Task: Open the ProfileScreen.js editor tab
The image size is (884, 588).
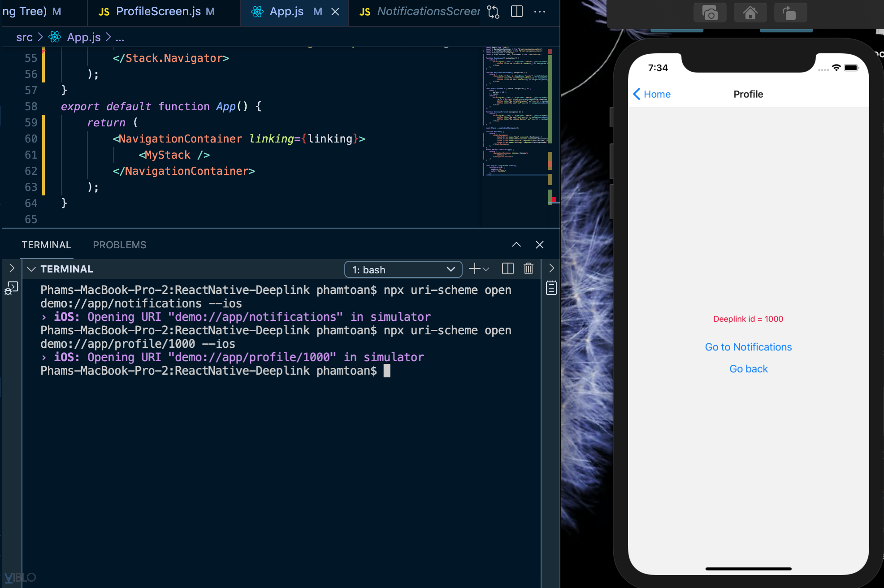Action: [x=157, y=12]
